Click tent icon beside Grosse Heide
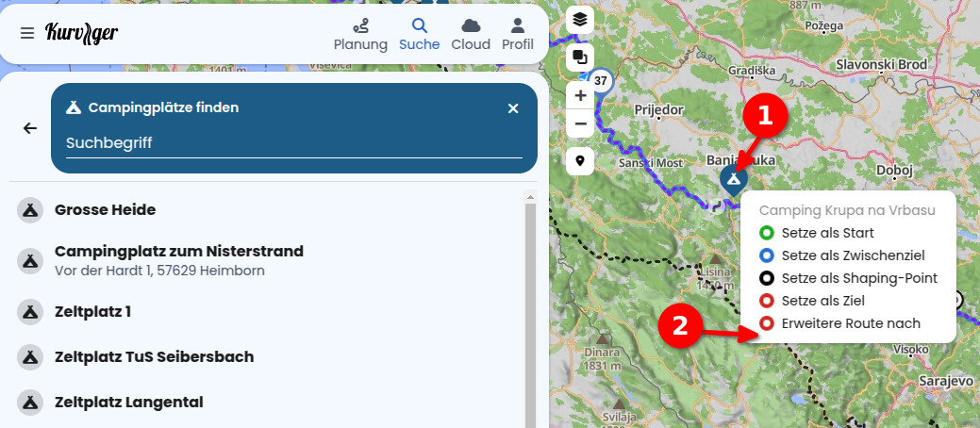 29,210
